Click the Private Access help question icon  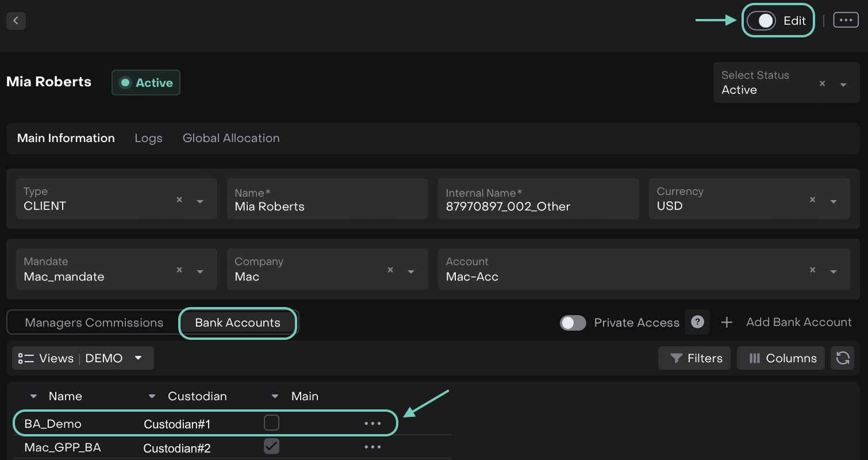pyautogui.click(x=697, y=322)
